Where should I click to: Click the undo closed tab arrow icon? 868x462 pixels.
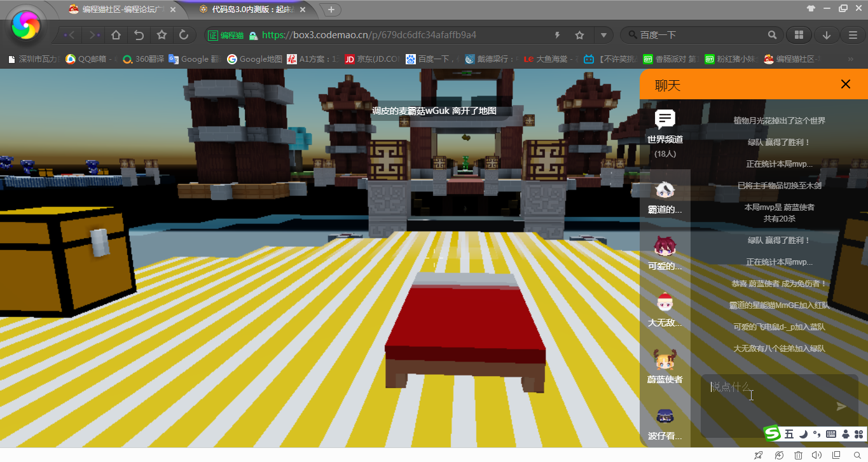[x=139, y=35]
